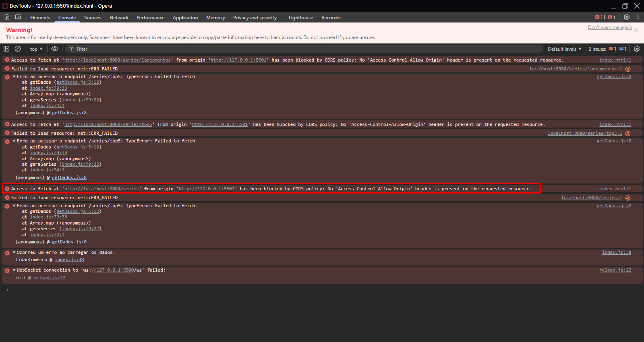Open the customize DevTools three-dot menu
This screenshot has height=342, width=644.
pos(638,17)
